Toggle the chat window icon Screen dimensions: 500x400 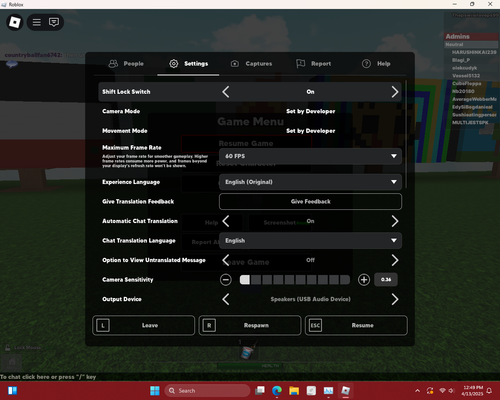point(54,22)
